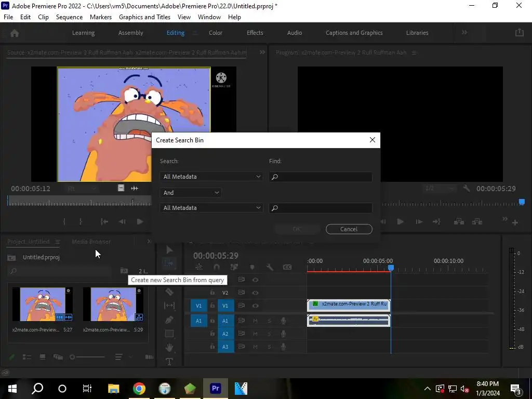Open the Sequence menu
The width and height of the screenshot is (532, 399).
pyautogui.click(x=69, y=17)
